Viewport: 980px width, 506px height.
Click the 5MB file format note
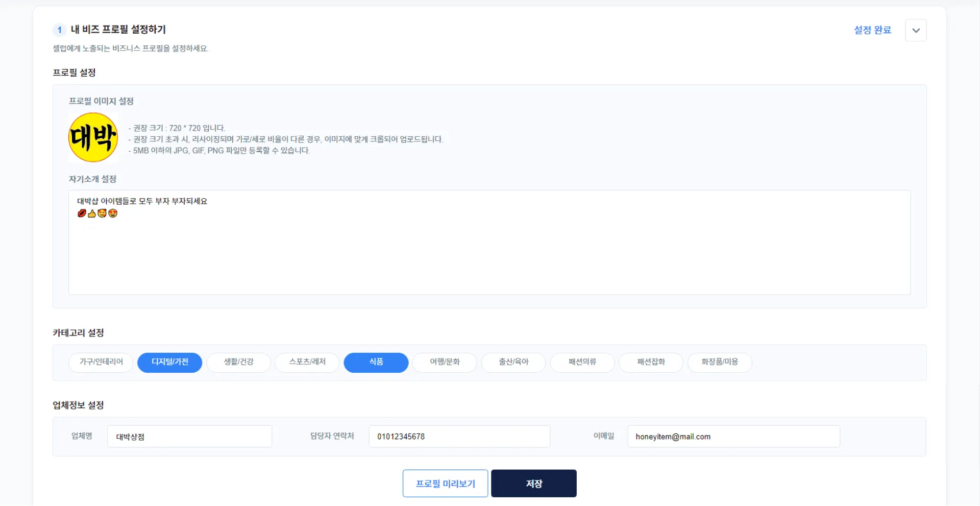(x=219, y=151)
